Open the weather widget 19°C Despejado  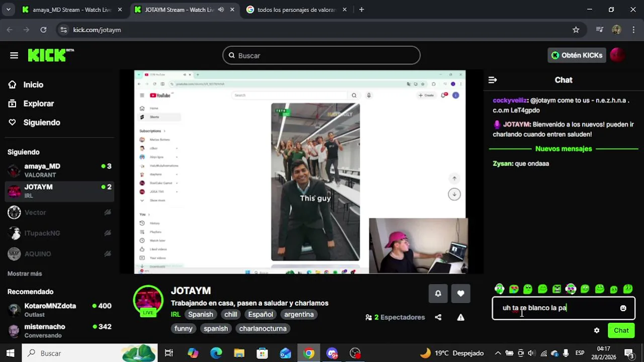pyautogui.click(x=452, y=353)
